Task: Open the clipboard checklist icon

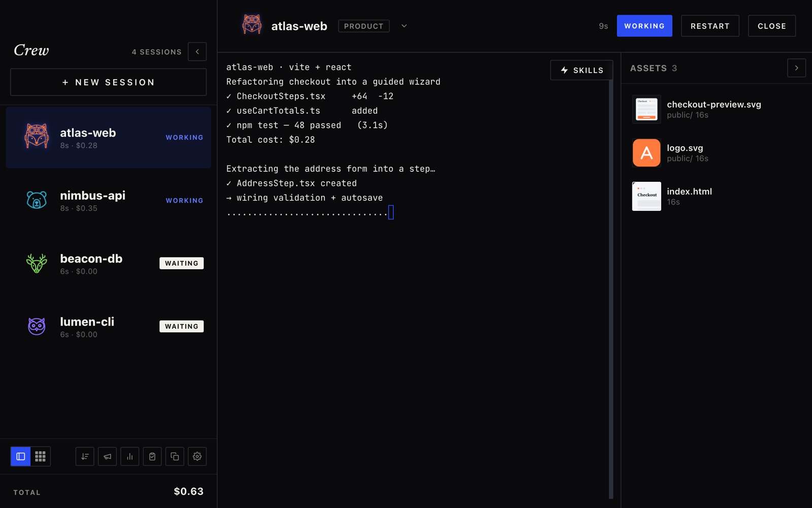Action: pyautogui.click(x=152, y=456)
